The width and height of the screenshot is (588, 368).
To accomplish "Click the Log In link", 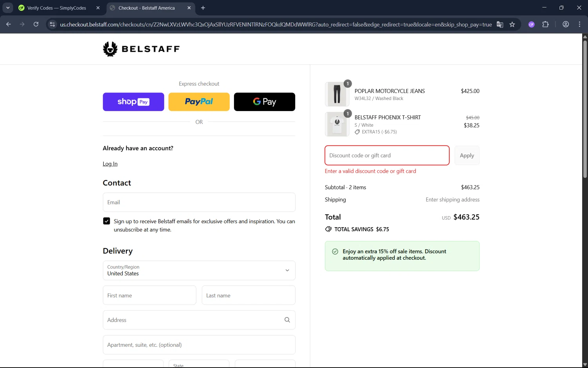I will pyautogui.click(x=110, y=164).
